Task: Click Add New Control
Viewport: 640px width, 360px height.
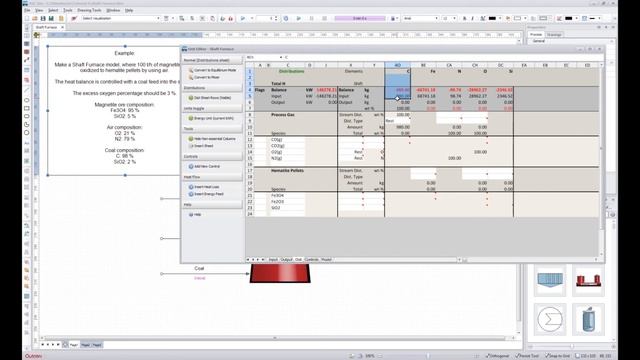Action: tap(204, 167)
